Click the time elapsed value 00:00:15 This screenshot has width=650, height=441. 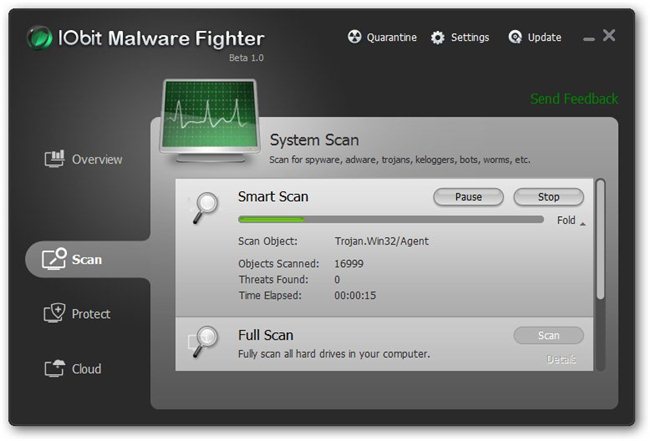point(355,296)
